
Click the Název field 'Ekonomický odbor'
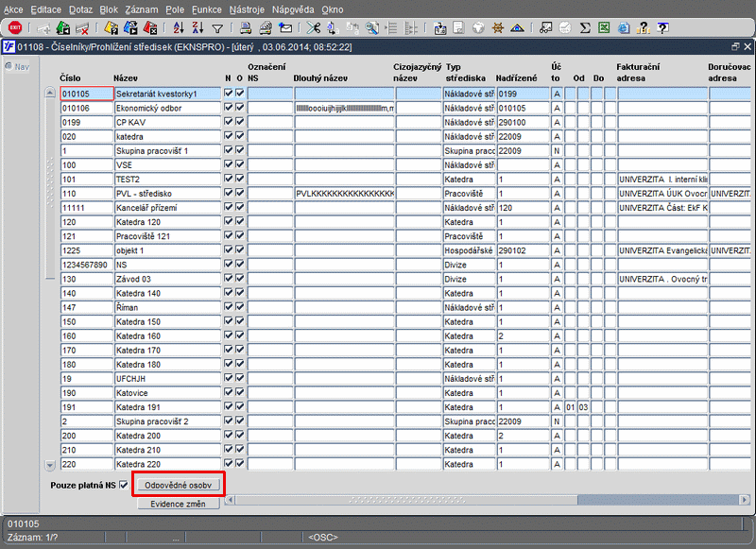point(167,108)
